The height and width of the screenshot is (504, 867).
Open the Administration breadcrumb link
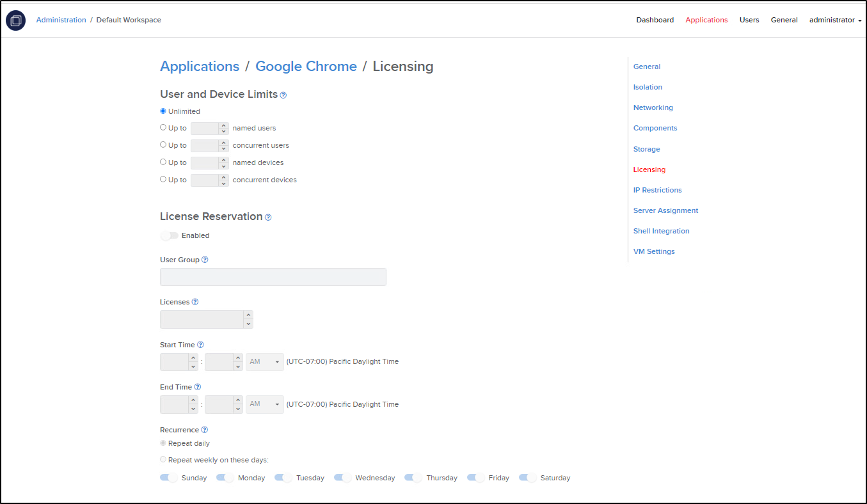pyautogui.click(x=61, y=20)
